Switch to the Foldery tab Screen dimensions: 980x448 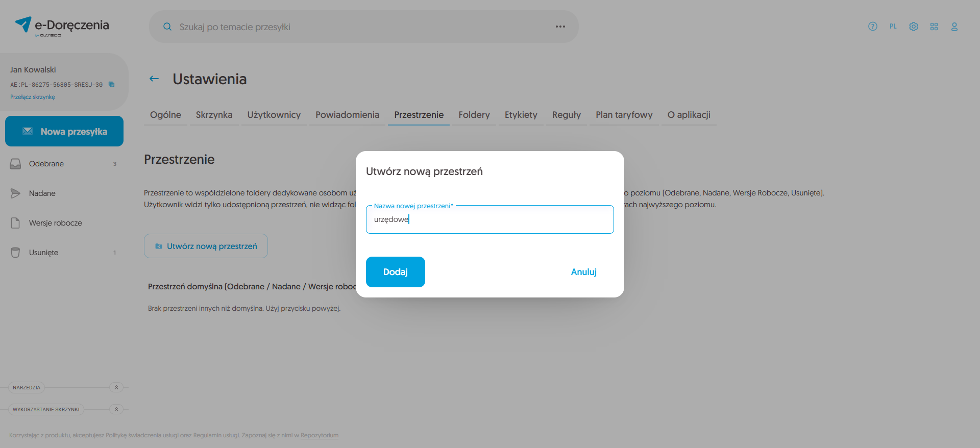pos(474,115)
